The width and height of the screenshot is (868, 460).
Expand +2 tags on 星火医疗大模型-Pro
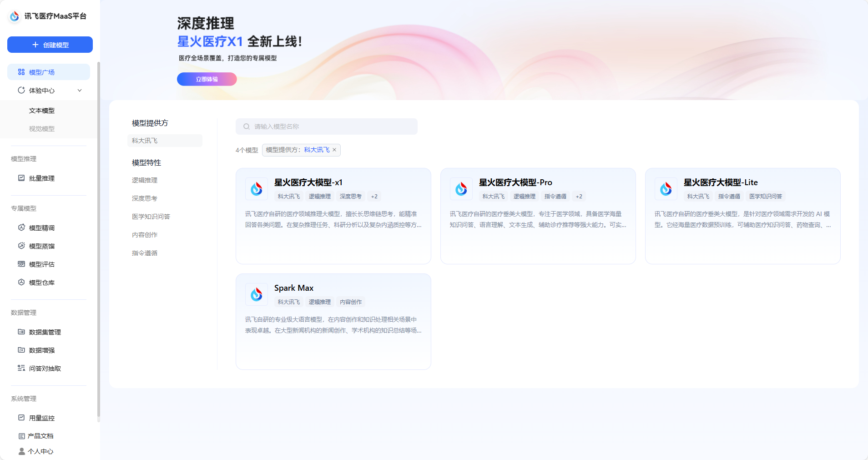(579, 197)
